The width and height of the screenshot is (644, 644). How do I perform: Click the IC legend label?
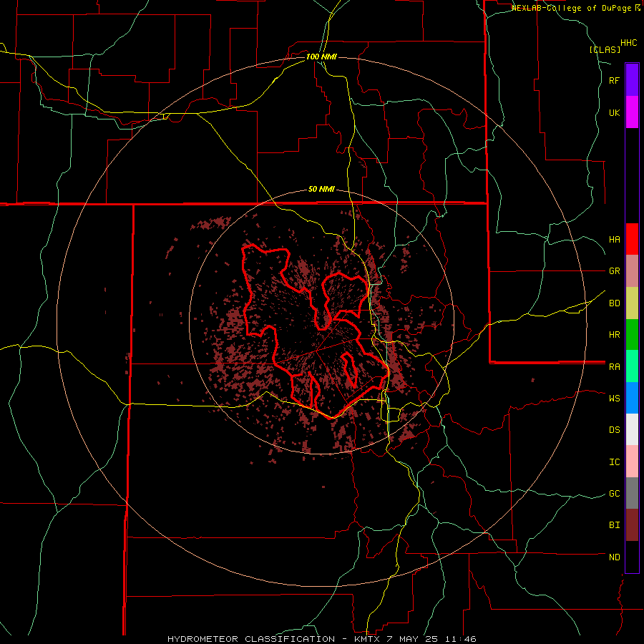point(615,462)
